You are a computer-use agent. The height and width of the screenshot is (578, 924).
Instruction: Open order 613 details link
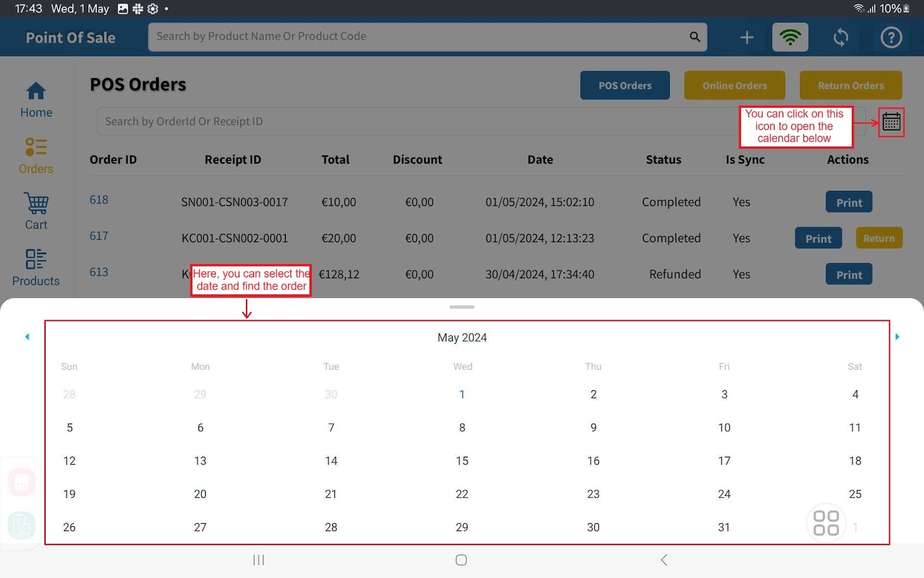tap(99, 272)
